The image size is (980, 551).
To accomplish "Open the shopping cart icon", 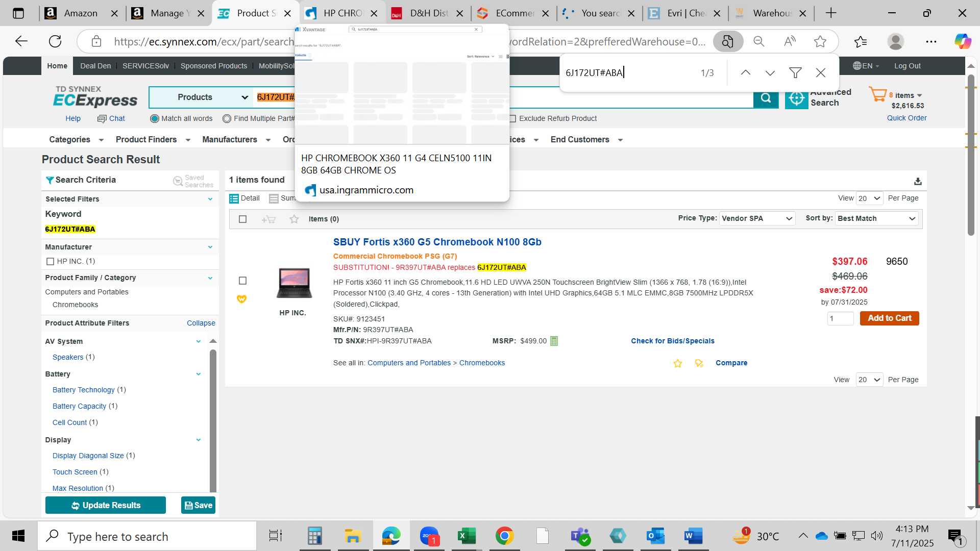I will pos(878,94).
